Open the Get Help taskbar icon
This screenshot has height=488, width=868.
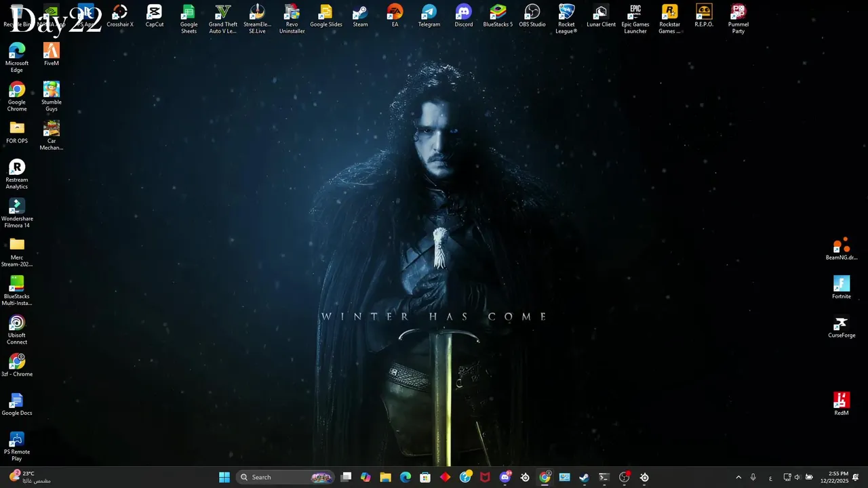point(465,477)
